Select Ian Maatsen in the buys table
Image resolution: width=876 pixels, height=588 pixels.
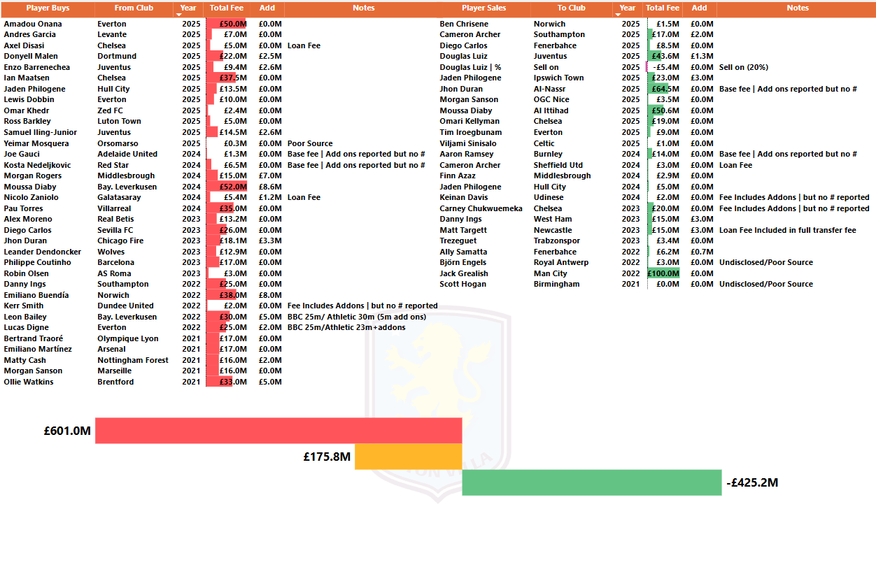click(x=26, y=78)
